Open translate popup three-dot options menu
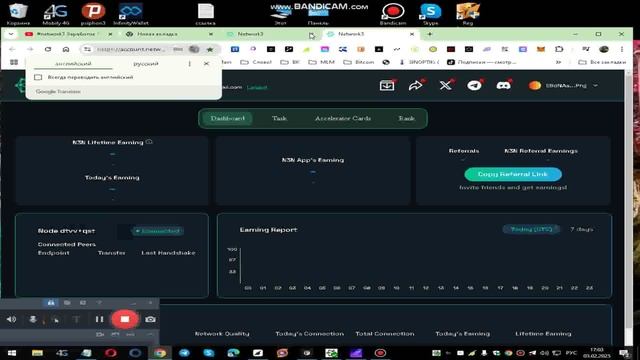 (x=189, y=64)
